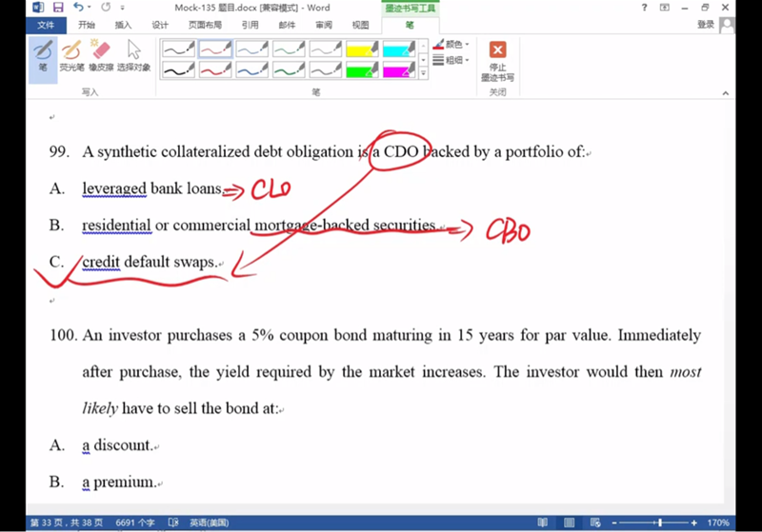Switch to the Insert (插入) tab
This screenshot has height=532, width=762.
(123, 25)
